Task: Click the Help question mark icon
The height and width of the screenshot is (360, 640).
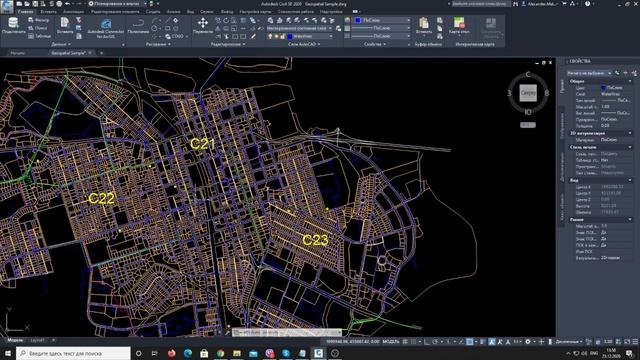Action: coord(587,4)
